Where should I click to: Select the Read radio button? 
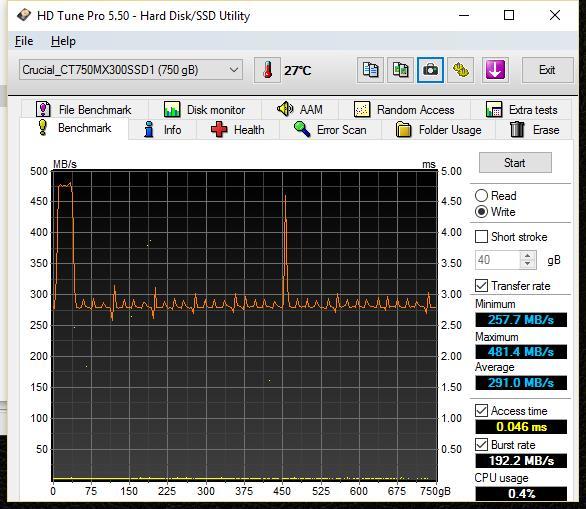(481, 195)
